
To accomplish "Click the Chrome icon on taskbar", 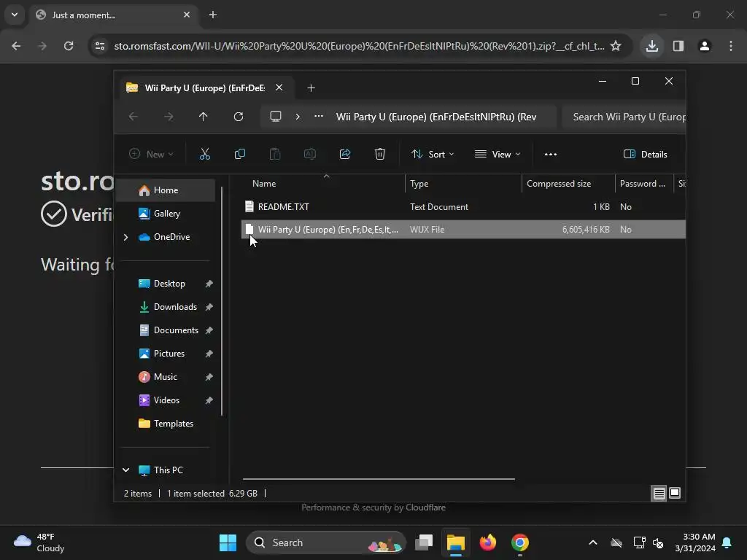I will pos(519,542).
